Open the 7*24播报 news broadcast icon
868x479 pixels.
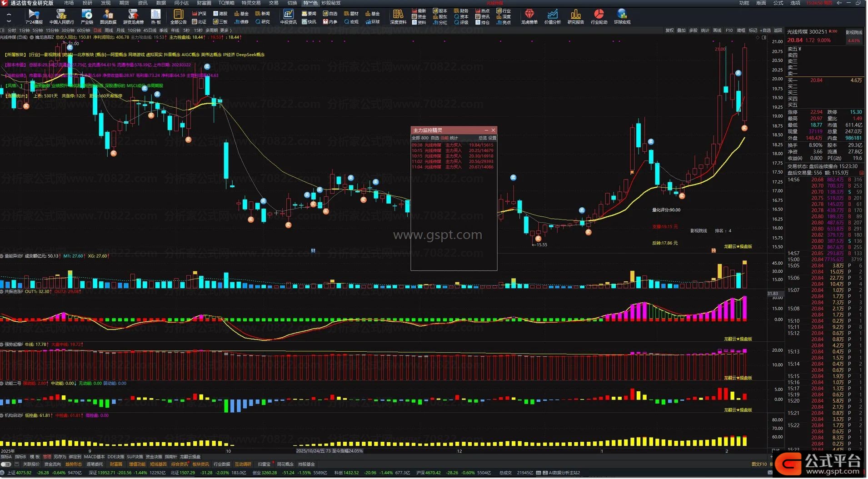point(34,16)
